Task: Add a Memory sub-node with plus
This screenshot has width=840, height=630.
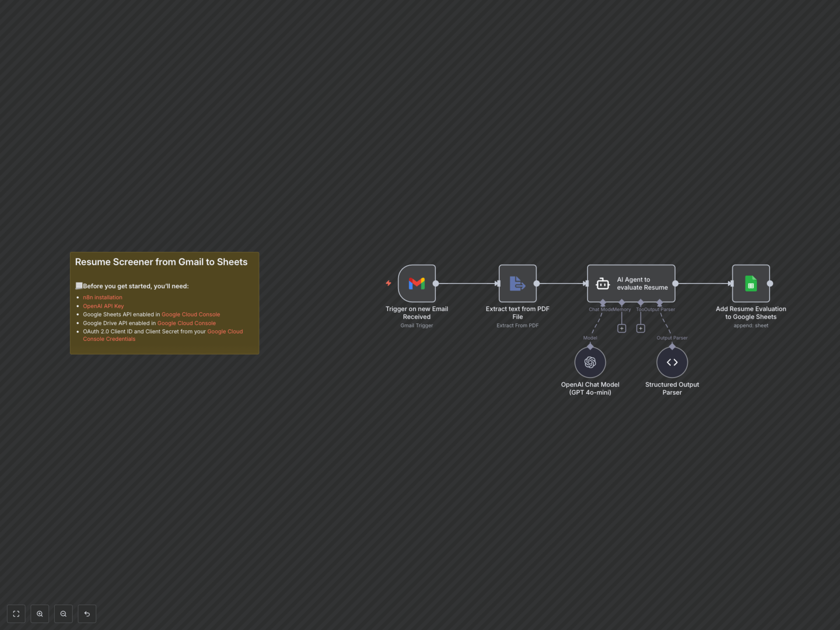Action: click(x=622, y=329)
